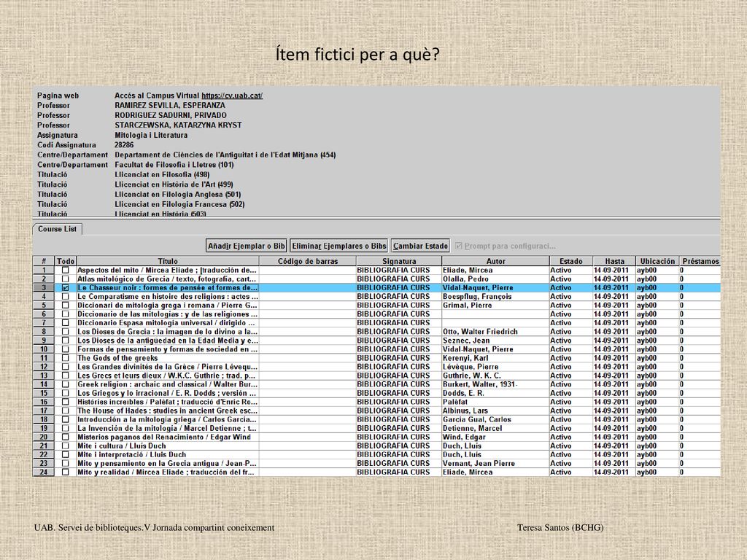The image size is (747, 560).
Task: Tick the checkbox for Mite i cultura row
Action: tap(65, 446)
